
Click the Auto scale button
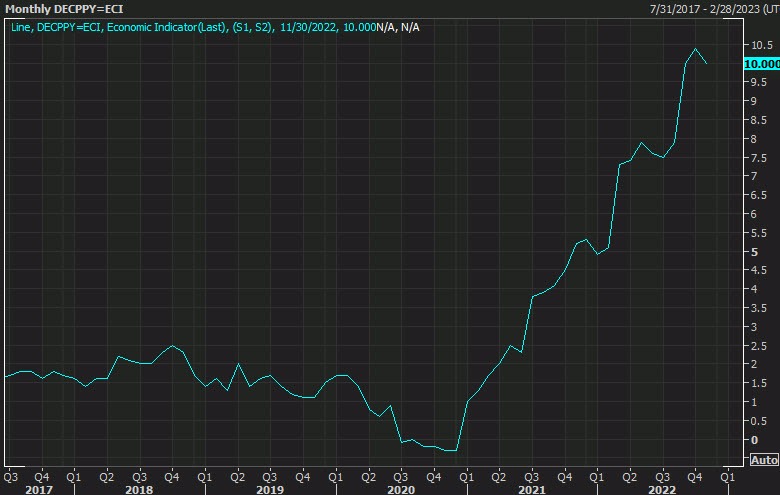coord(763,460)
